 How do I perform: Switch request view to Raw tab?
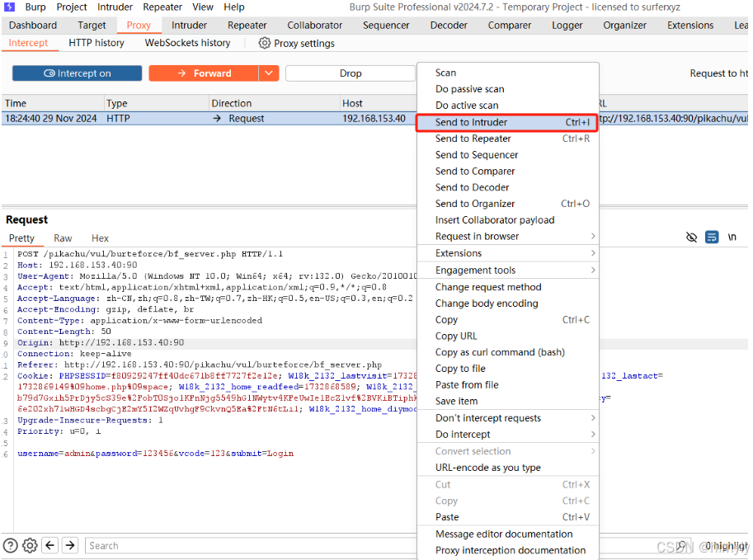(63, 238)
